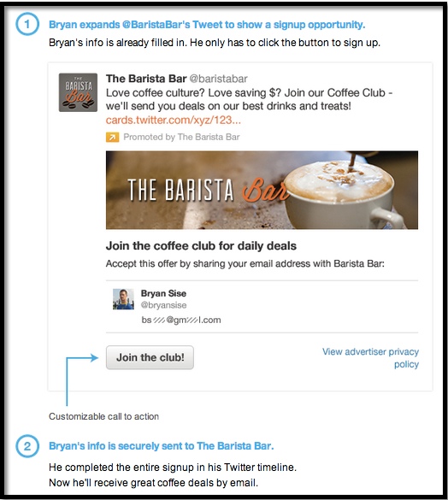
Task: Click the blue 'Bryan expands @BaristaBar's Tweet' heading
Action: (207, 25)
